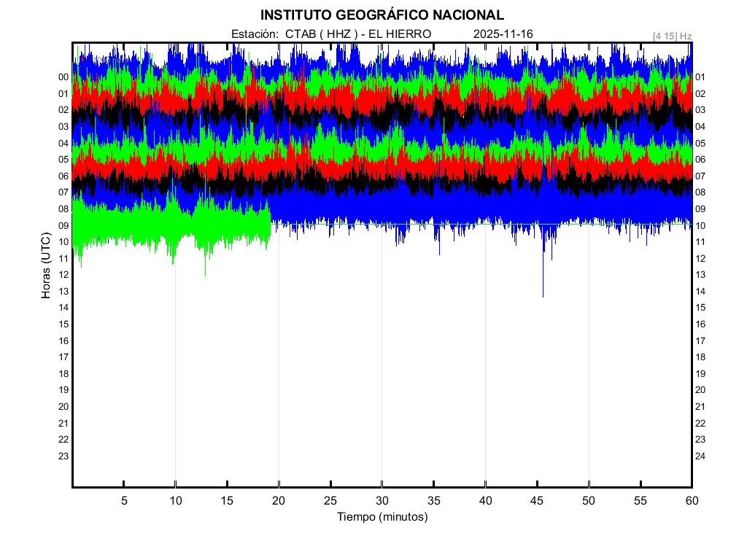Screen dimensions: 747x560
Task: Click hour label 14 on the left axis
Action: (63, 308)
